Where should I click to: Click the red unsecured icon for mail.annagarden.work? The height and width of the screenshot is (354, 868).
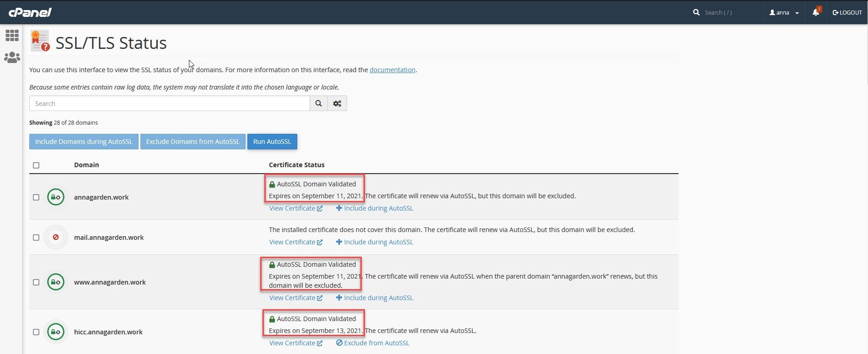[56, 238]
